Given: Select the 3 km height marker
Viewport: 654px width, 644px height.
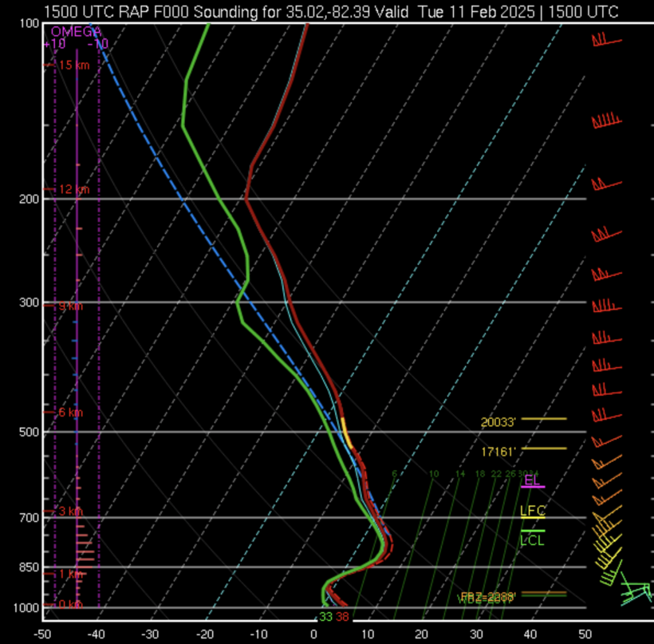Looking at the screenshot, I should point(70,511).
